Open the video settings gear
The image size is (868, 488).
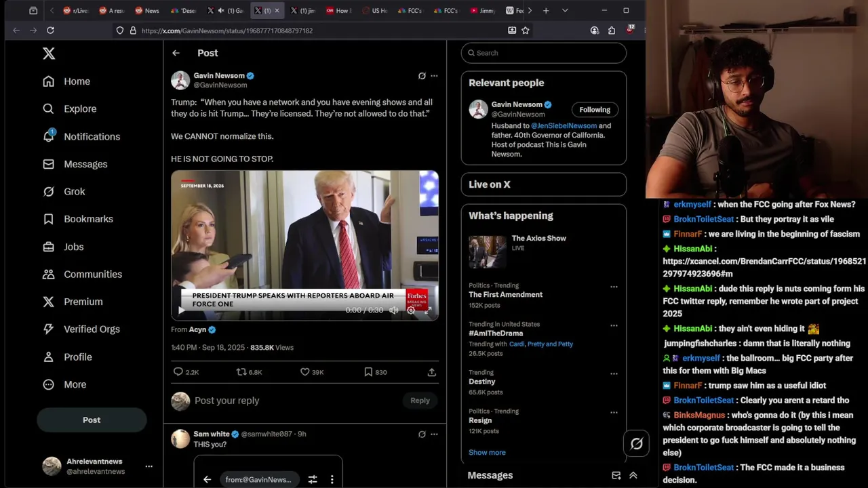[x=411, y=310]
